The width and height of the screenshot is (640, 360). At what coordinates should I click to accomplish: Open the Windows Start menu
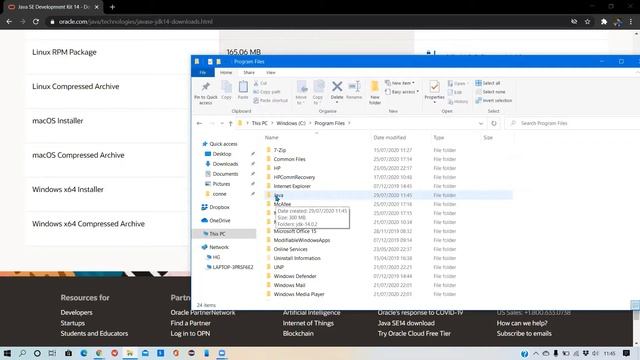pyautogui.click(x=7, y=353)
